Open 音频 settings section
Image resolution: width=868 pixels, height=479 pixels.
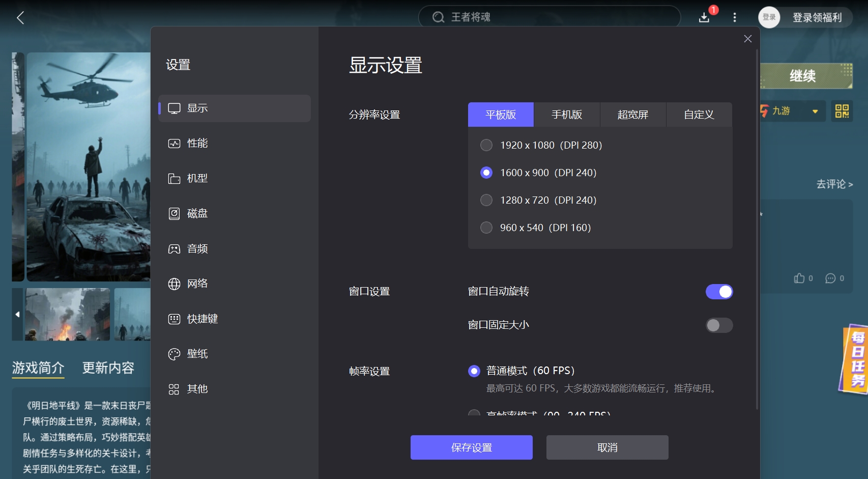tap(235, 249)
